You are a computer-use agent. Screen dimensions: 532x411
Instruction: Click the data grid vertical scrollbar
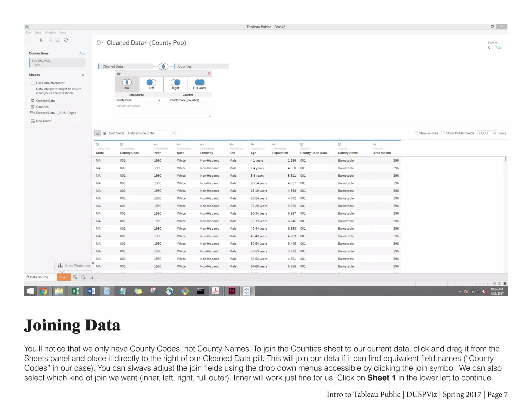pos(506,159)
